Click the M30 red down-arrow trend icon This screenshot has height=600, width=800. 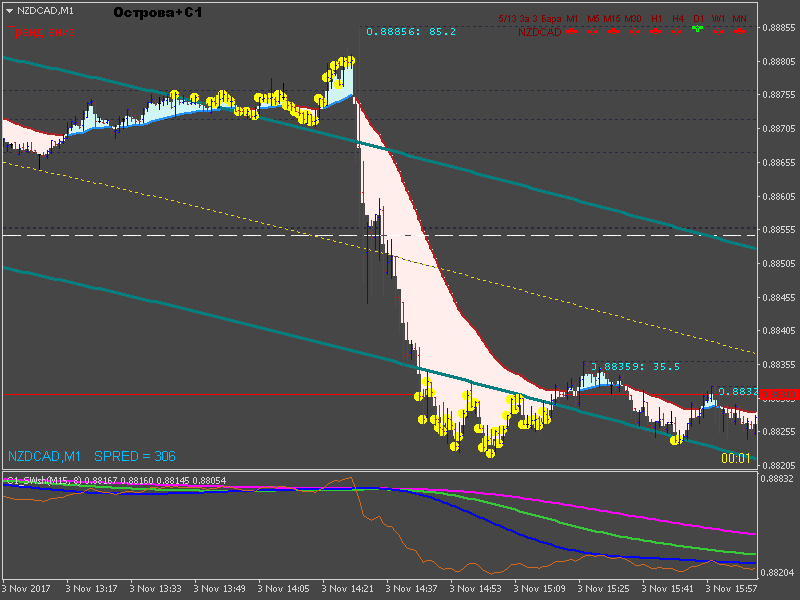pos(634,32)
